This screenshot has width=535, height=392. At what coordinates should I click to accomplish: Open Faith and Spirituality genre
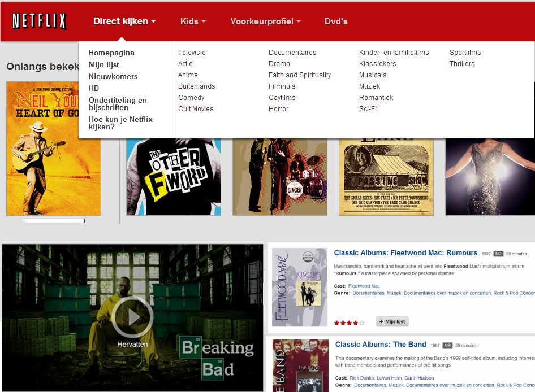click(x=300, y=75)
